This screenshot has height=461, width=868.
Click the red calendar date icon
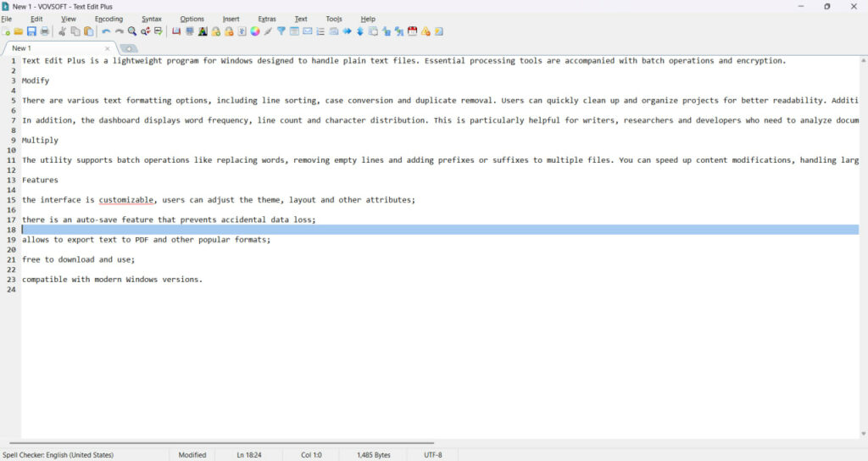tap(413, 31)
